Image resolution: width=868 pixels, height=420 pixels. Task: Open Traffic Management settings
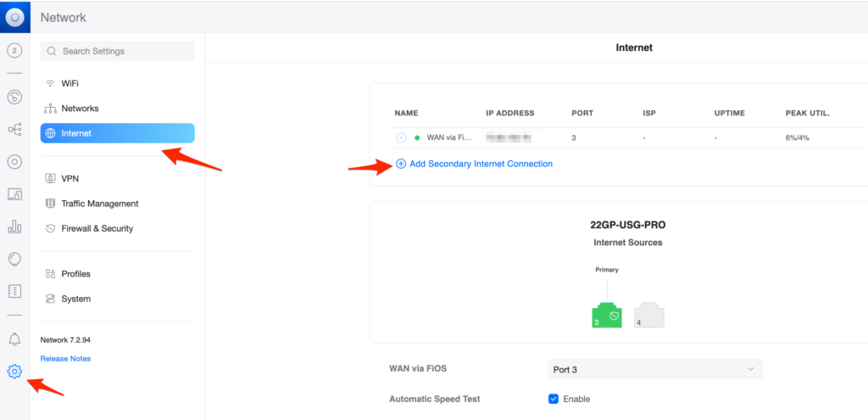[x=99, y=204]
